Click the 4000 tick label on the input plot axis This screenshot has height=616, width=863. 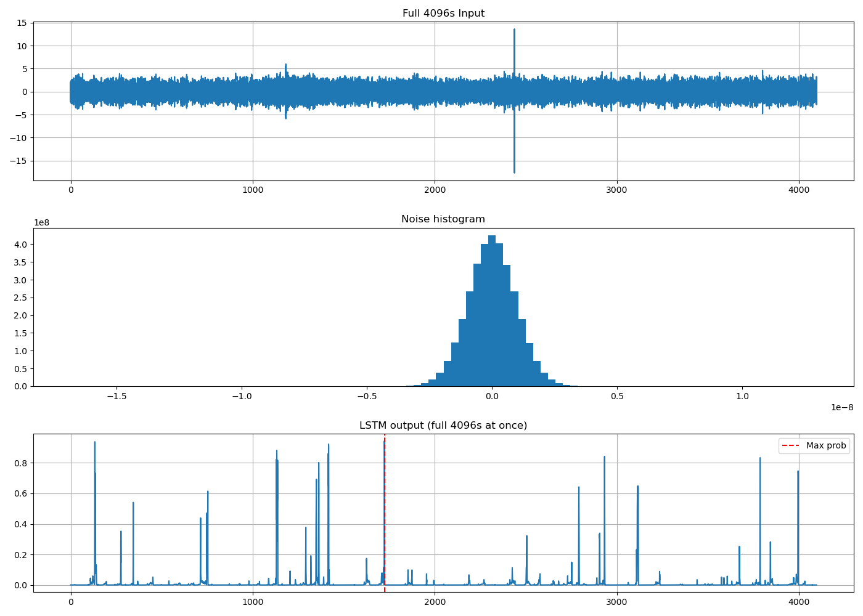(799, 190)
